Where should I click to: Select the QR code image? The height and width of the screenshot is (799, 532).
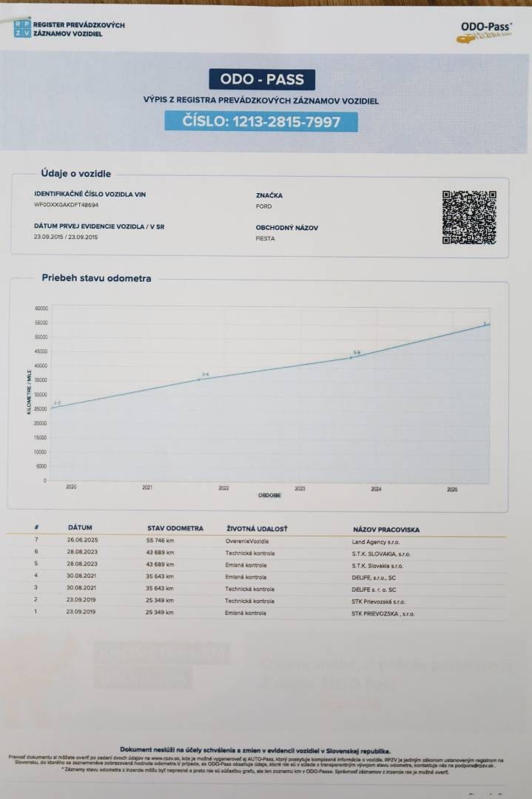pyautogui.click(x=469, y=217)
